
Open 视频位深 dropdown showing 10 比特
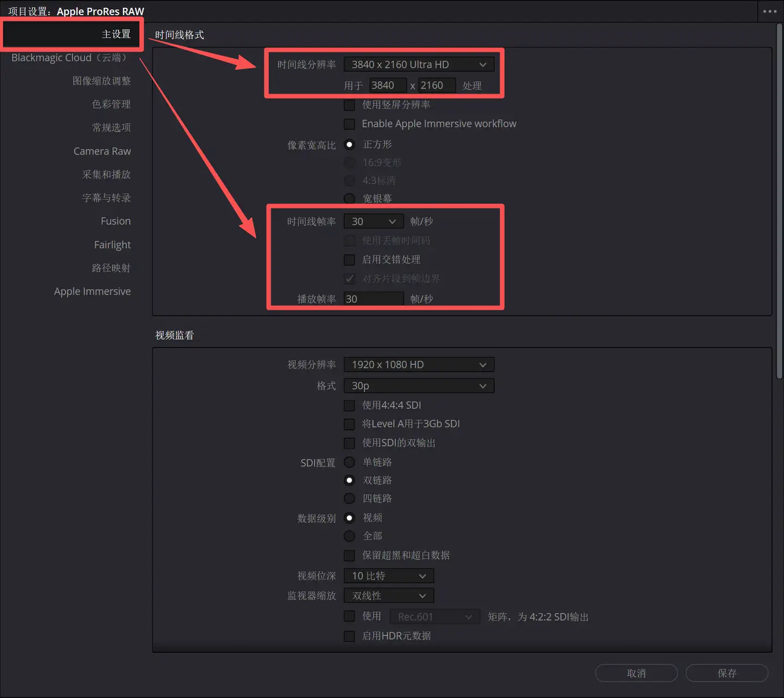[x=389, y=576]
